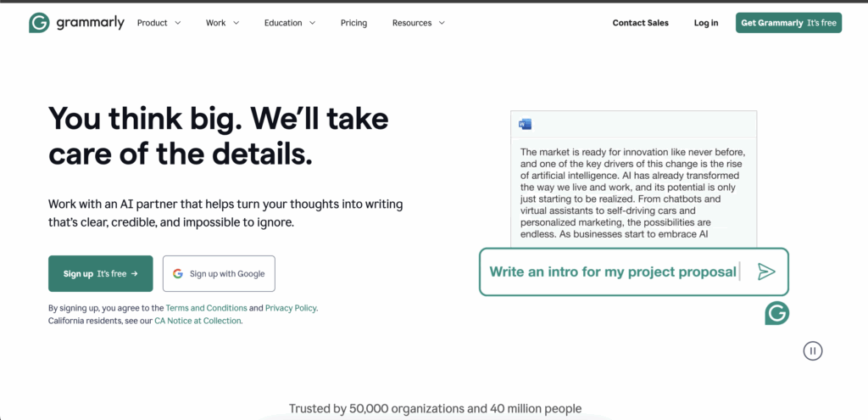The height and width of the screenshot is (420, 868).
Task: Click the sample document text preview
Action: click(632, 193)
